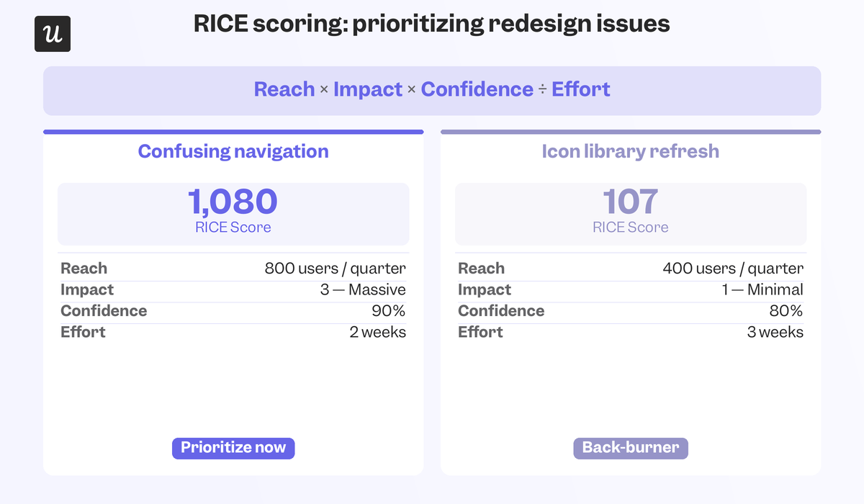Click the word Confidence in the formula

477,89
